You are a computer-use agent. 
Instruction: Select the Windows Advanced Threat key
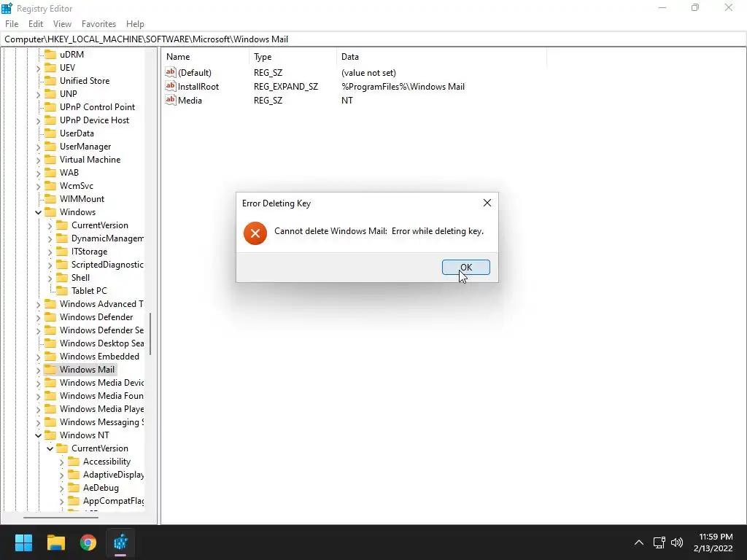(x=101, y=304)
